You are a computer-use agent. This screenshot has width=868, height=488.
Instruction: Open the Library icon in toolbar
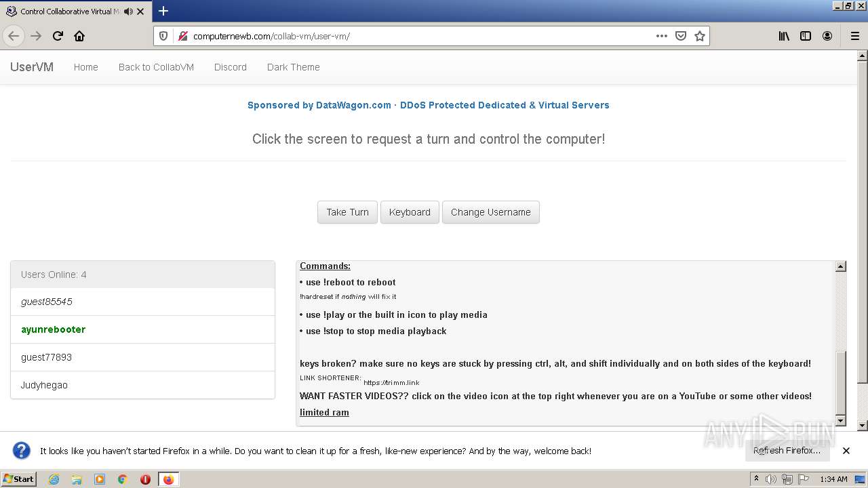(x=784, y=36)
